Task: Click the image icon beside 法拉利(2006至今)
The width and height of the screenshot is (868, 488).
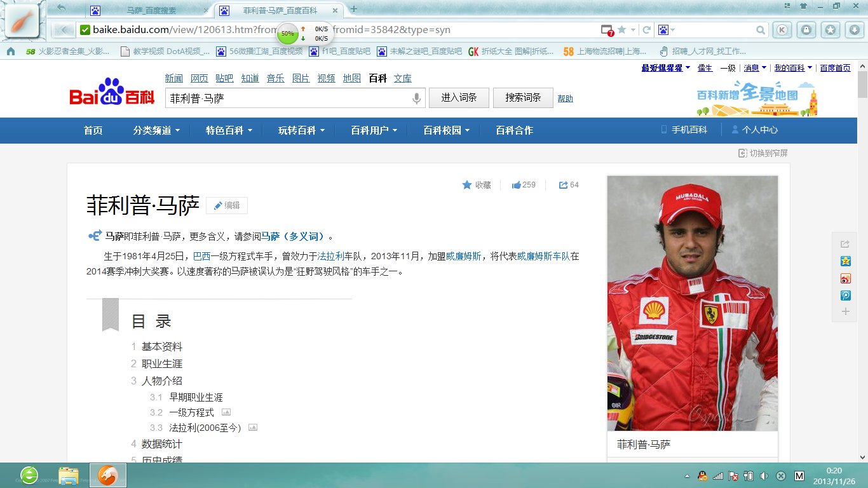Action: pyautogui.click(x=253, y=428)
